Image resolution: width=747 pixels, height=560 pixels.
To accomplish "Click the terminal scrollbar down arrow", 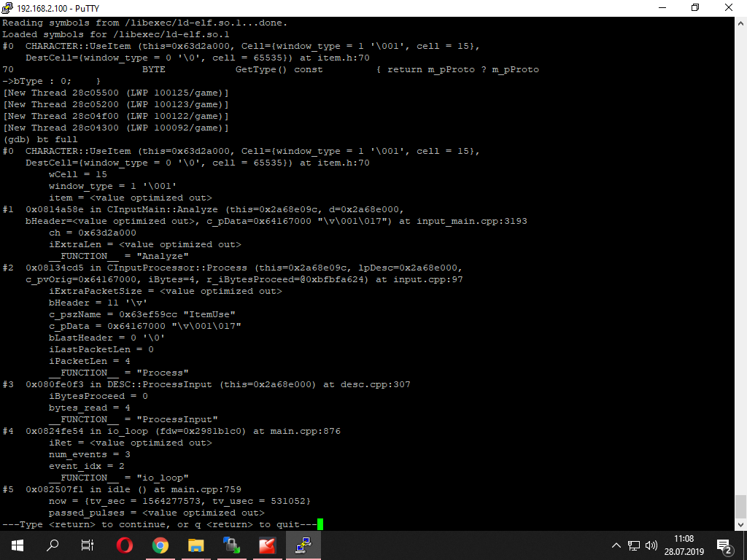I will point(740,524).
